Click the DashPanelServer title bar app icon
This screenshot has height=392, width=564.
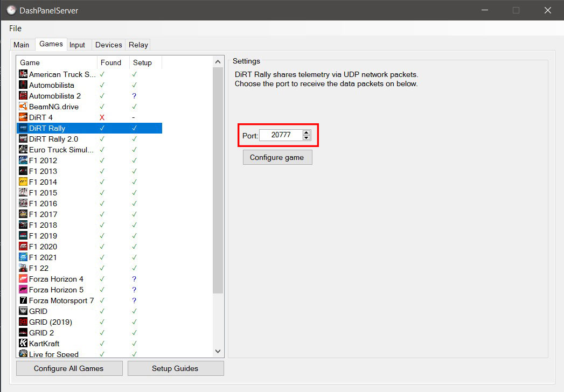tap(11, 10)
